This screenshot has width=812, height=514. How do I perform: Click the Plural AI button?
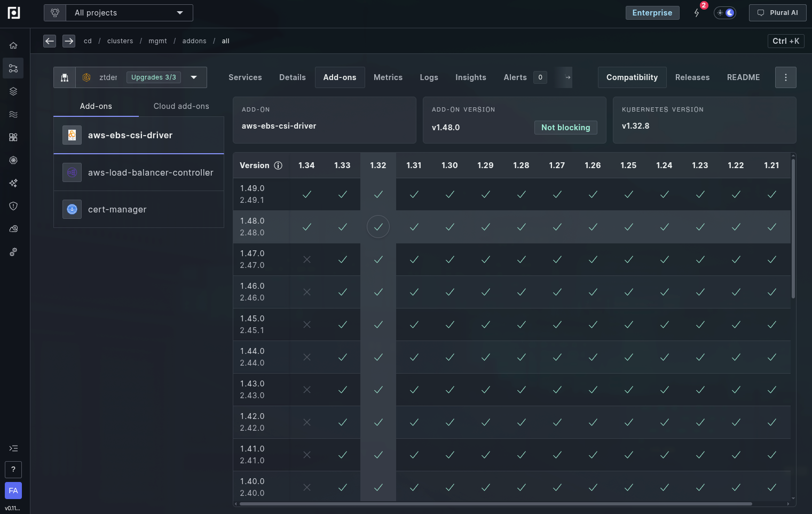(777, 13)
